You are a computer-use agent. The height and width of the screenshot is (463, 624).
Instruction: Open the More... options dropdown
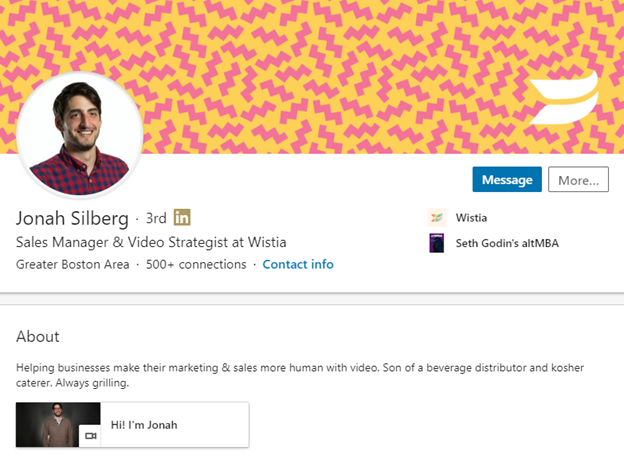pos(578,180)
